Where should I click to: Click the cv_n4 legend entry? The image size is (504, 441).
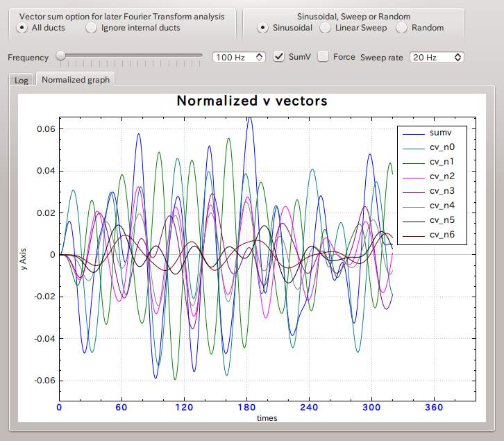[429, 205]
